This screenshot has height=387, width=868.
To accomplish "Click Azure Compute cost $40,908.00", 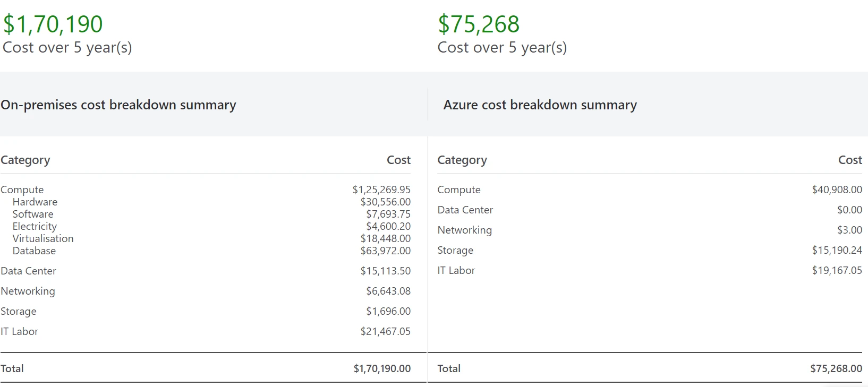I will tap(837, 190).
